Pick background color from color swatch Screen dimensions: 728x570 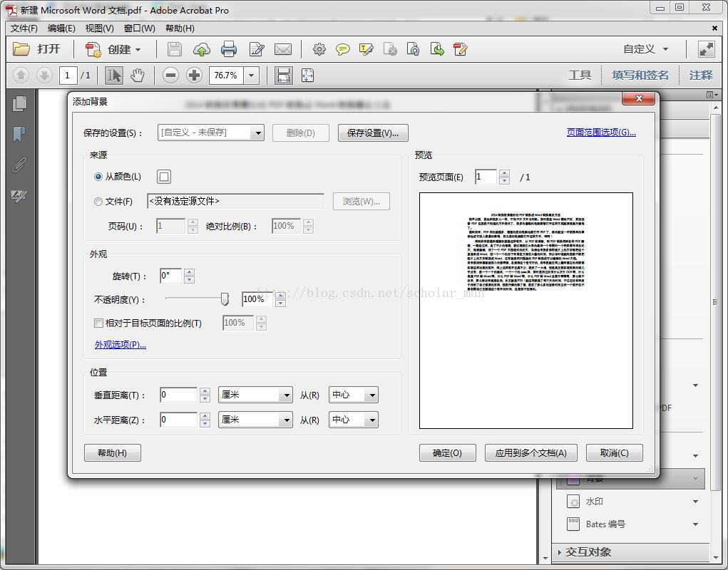[164, 177]
